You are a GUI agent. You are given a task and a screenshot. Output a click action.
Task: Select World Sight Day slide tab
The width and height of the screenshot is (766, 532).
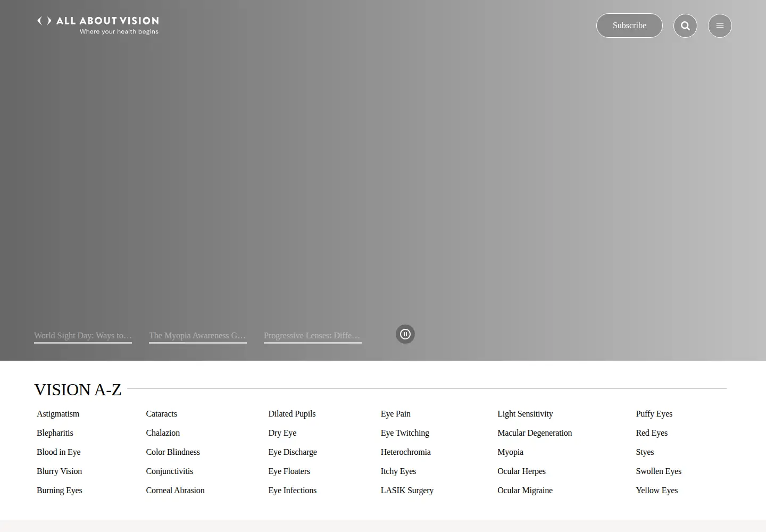(83, 336)
